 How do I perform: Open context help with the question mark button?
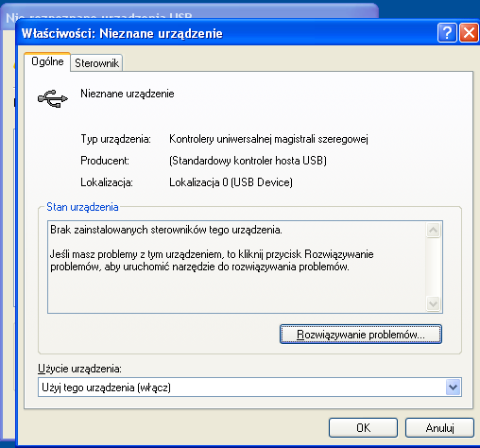click(x=447, y=33)
